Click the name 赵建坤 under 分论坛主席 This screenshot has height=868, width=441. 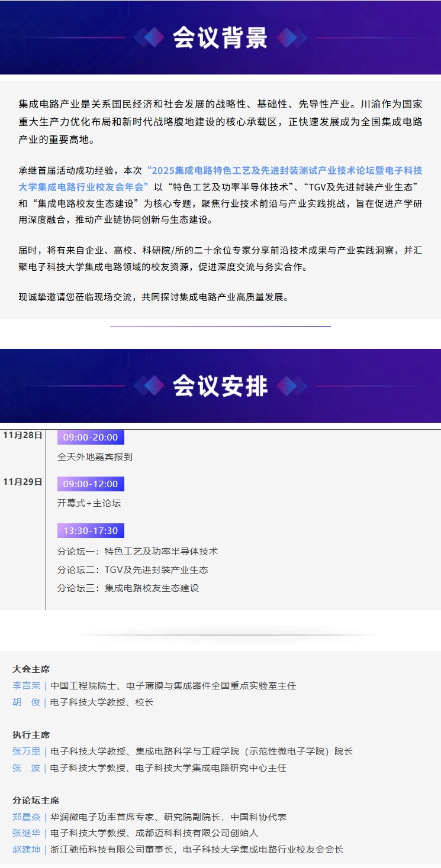[x=27, y=850]
